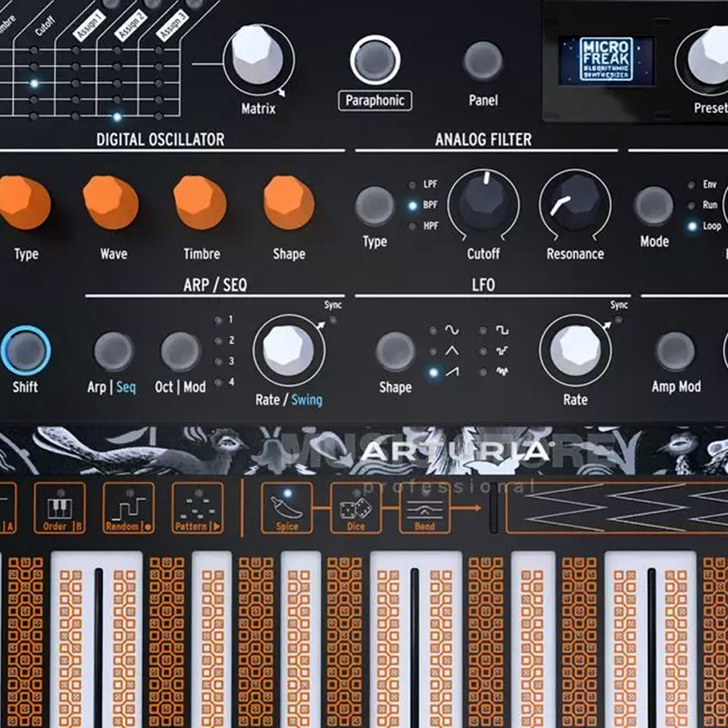This screenshot has height=728, width=728.
Task: Click the LFO Rate knob
Action: (575, 351)
